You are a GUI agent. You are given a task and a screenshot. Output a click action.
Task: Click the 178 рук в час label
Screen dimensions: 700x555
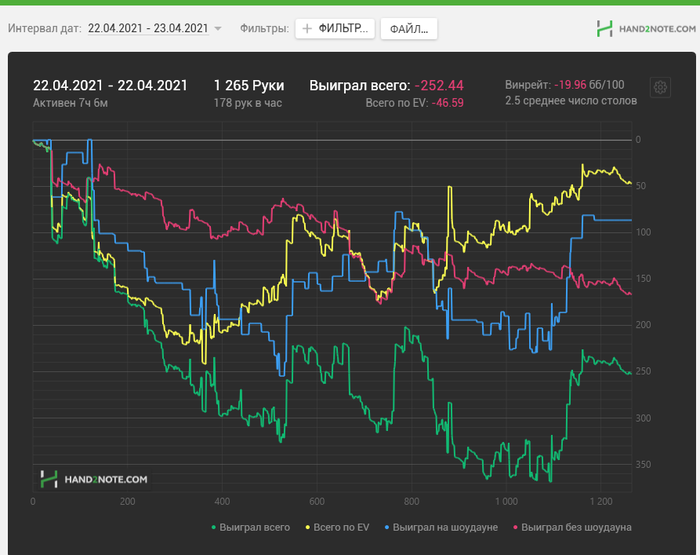pyautogui.click(x=248, y=103)
